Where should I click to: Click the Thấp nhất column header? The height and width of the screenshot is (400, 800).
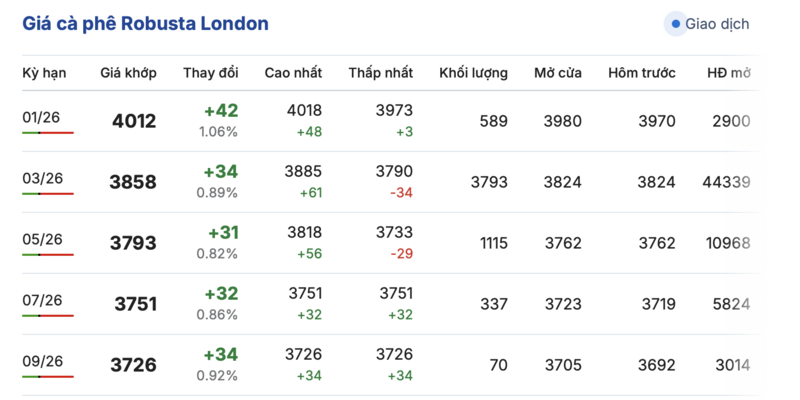pos(381,73)
